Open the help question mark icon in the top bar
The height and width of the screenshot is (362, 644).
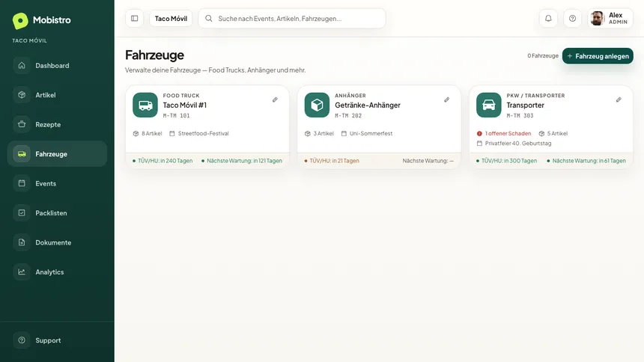[573, 19]
